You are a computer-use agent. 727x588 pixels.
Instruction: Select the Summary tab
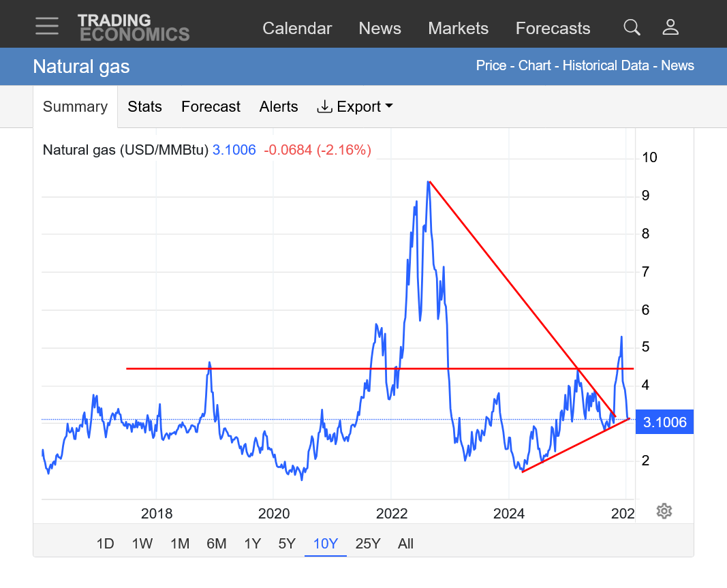coord(75,107)
